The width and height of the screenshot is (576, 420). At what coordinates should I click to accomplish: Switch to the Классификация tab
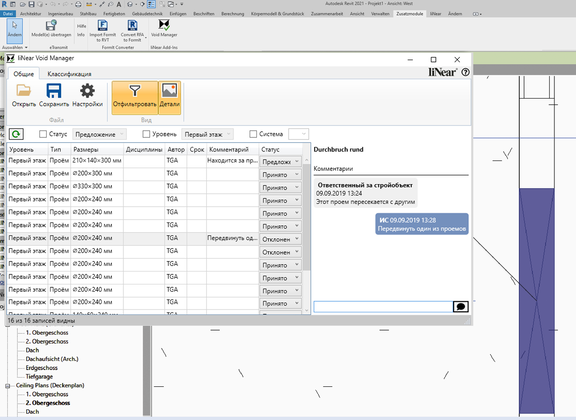tap(69, 74)
